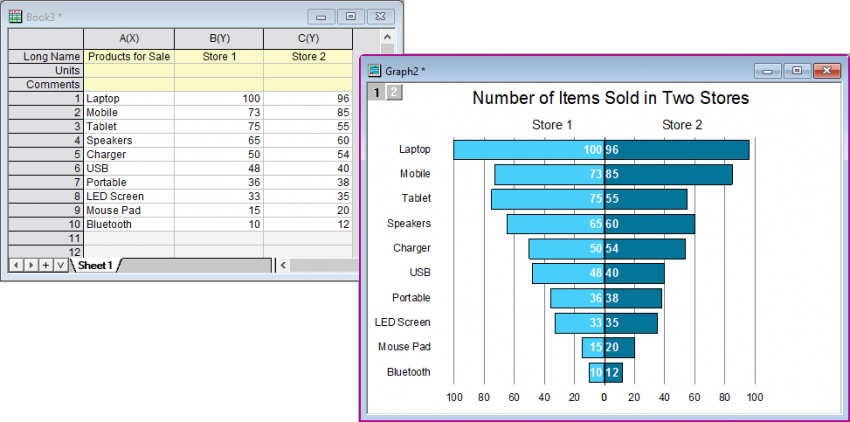
Task: Select the LED Screen Store 2 bar labeled 35
Action: (631, 323)
